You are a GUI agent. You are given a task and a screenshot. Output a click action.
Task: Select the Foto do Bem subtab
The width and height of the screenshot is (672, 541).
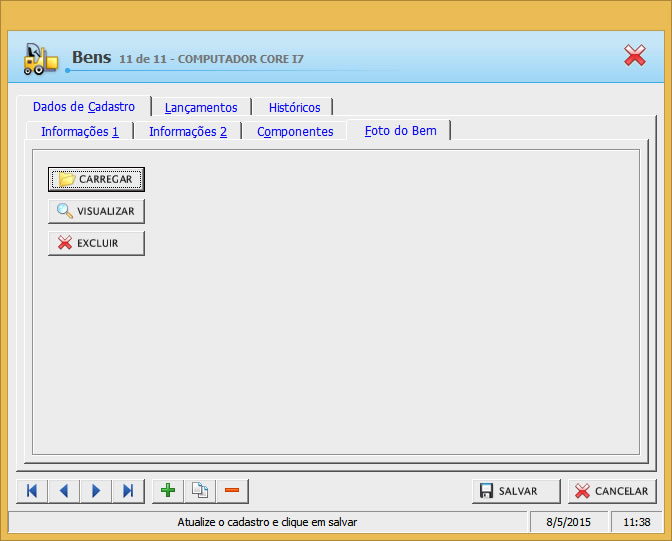[x=400, y=131]
